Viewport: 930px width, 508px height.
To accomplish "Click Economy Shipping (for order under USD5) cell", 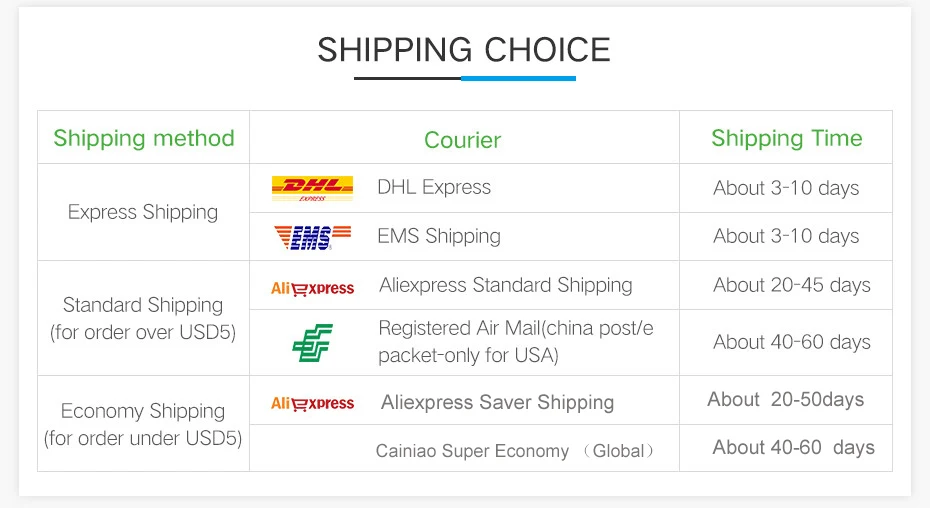I will tap(143, 424).
